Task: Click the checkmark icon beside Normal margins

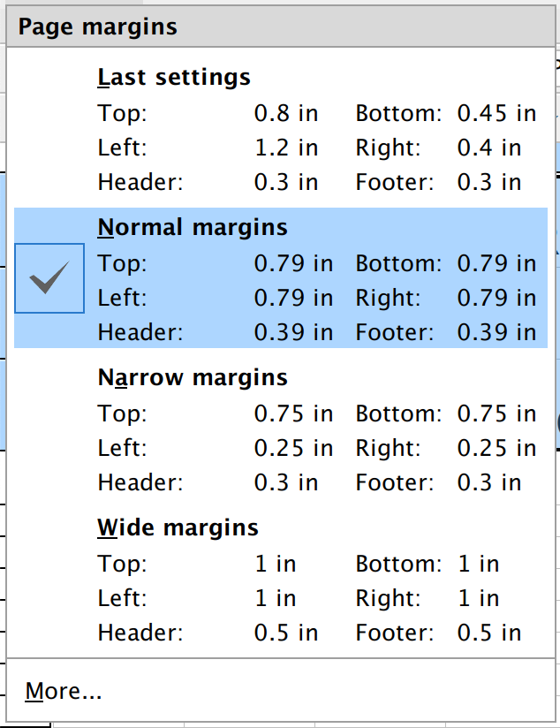Action: (49, 279)
